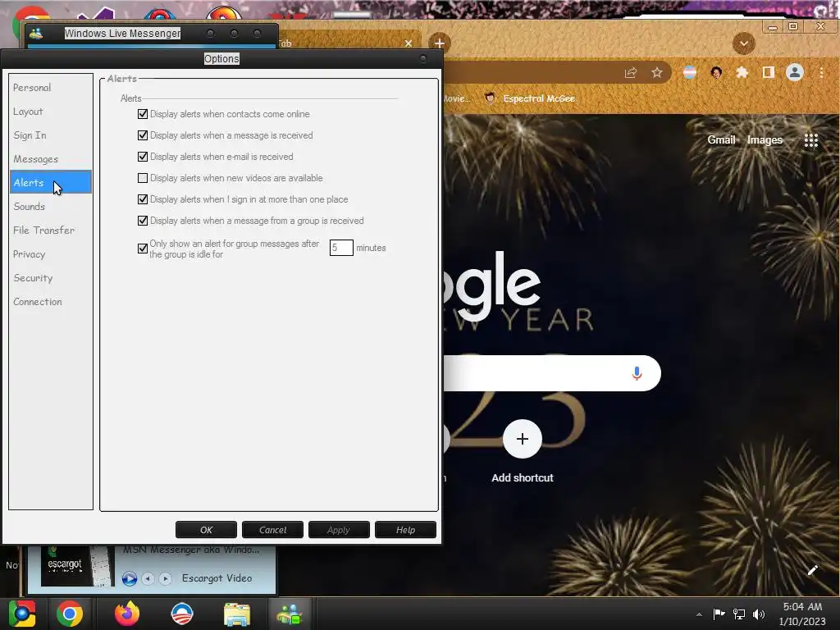
Task: Open Google Images link
Action: click(x=765, y=139)
